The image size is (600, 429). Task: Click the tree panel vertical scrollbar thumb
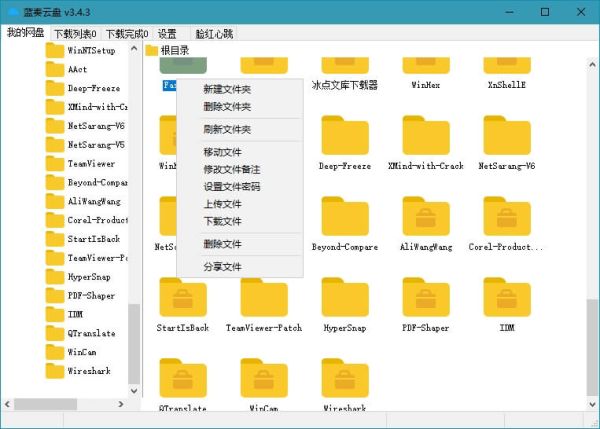pyautogui.click(x=134, y=344)
